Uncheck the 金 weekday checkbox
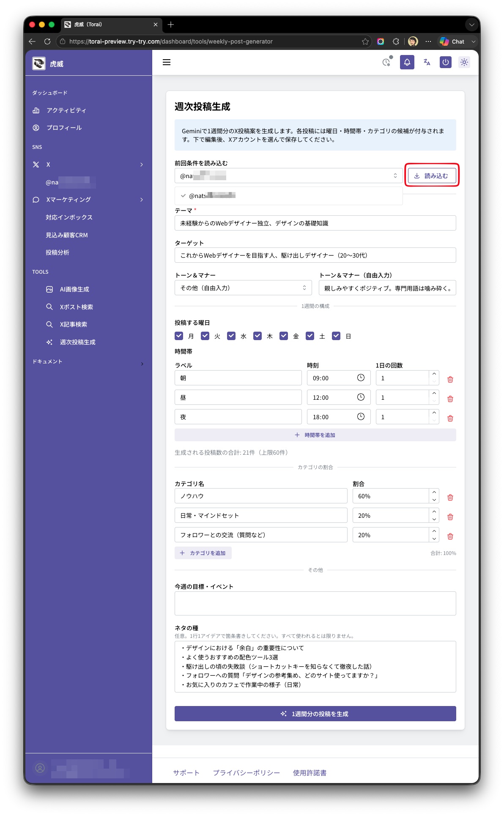The width and height of the screenshot is (504, 816). click(x=284, y=336)
